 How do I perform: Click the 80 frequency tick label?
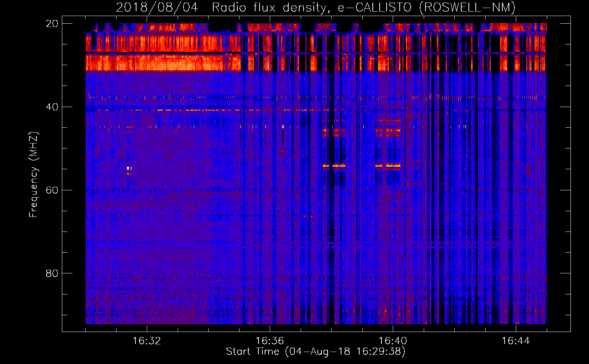point(52,273)
